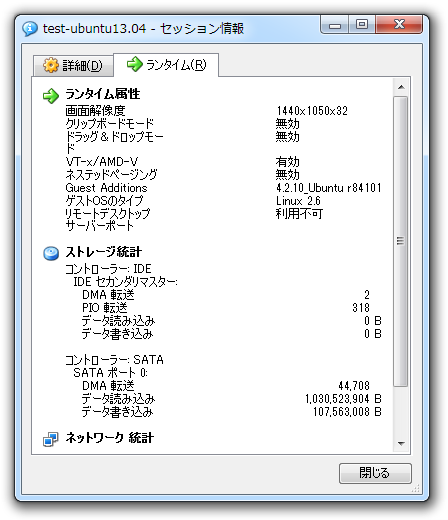This screenshot has height=520, width=448.
Task: Click the Guest Additions label
Action: pos(106,188)
